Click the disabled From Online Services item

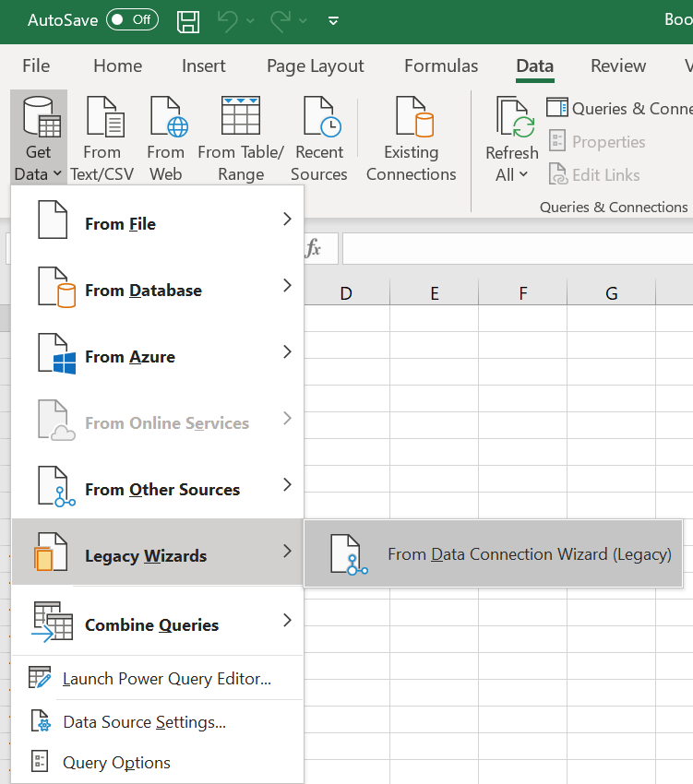click(158, 420)
